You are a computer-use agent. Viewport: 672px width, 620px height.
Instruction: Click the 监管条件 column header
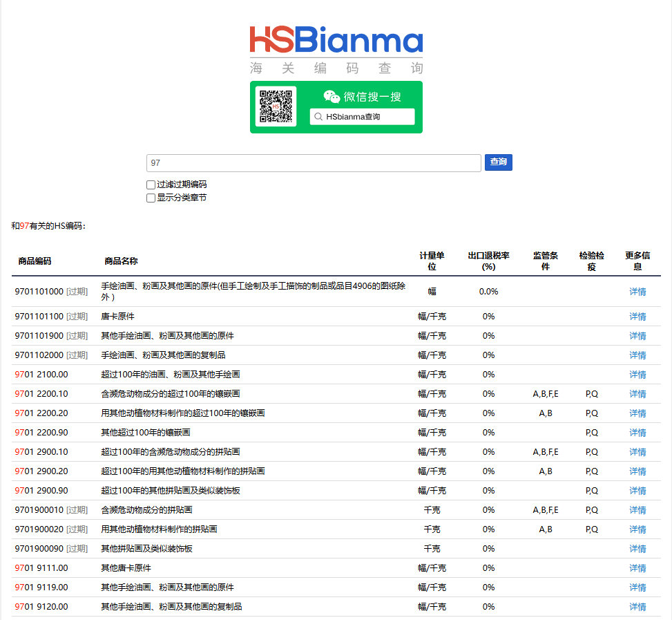point(545,261)
